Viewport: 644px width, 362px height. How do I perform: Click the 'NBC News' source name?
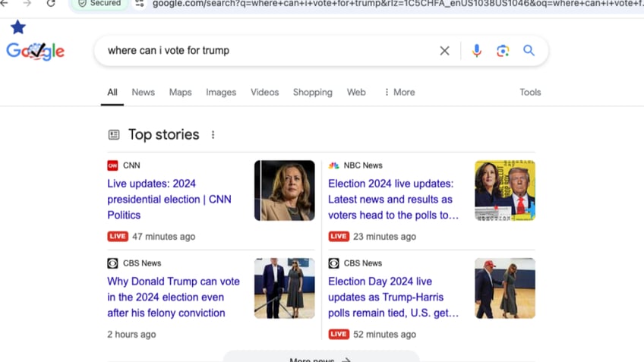pyautogui.click(x=363, y=165)
